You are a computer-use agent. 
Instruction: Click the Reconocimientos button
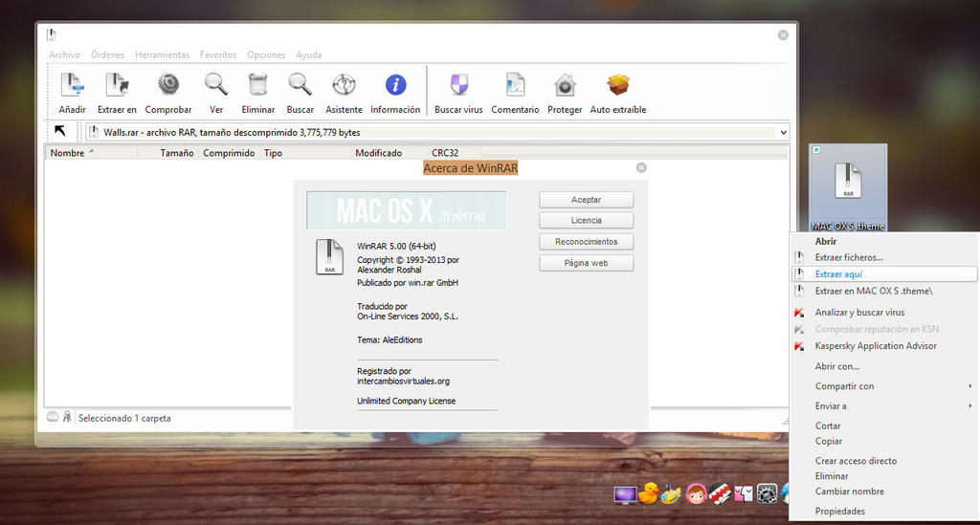(587, 242)
